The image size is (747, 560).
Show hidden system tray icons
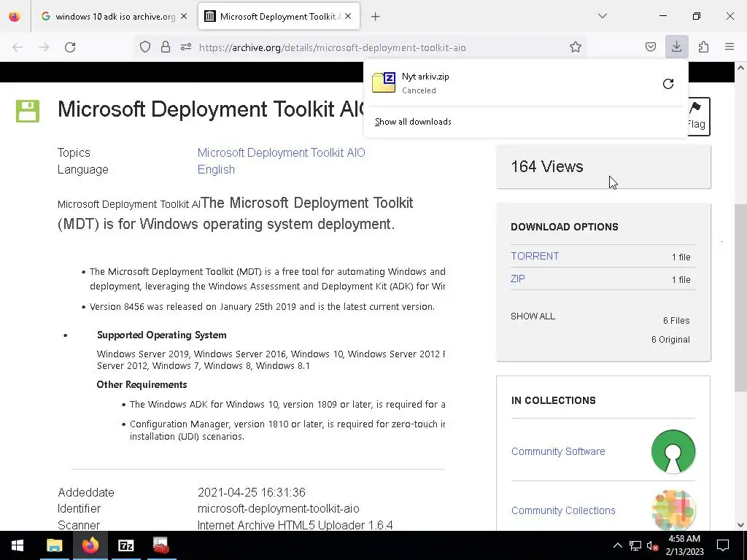tap(617, 545)
